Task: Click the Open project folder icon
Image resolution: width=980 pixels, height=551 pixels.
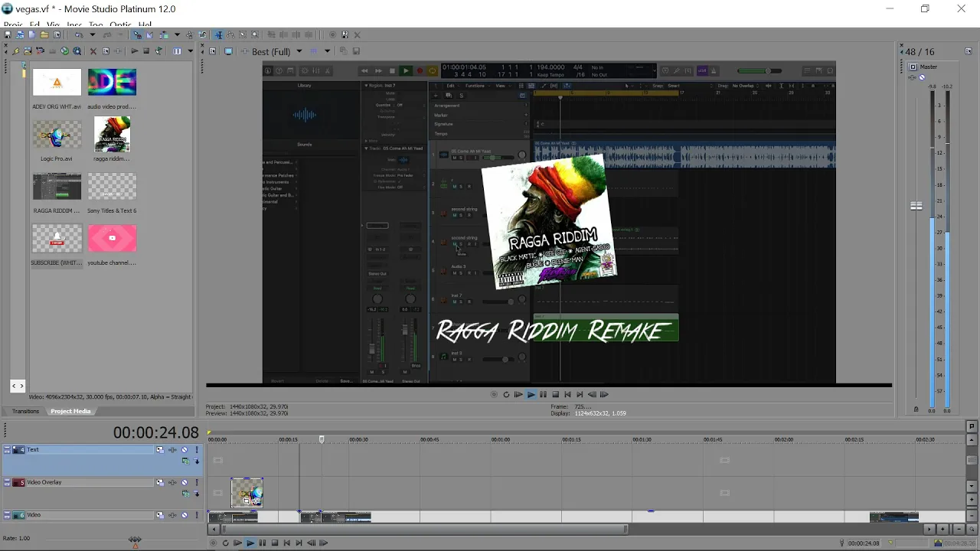Action: tap(44, 34)
